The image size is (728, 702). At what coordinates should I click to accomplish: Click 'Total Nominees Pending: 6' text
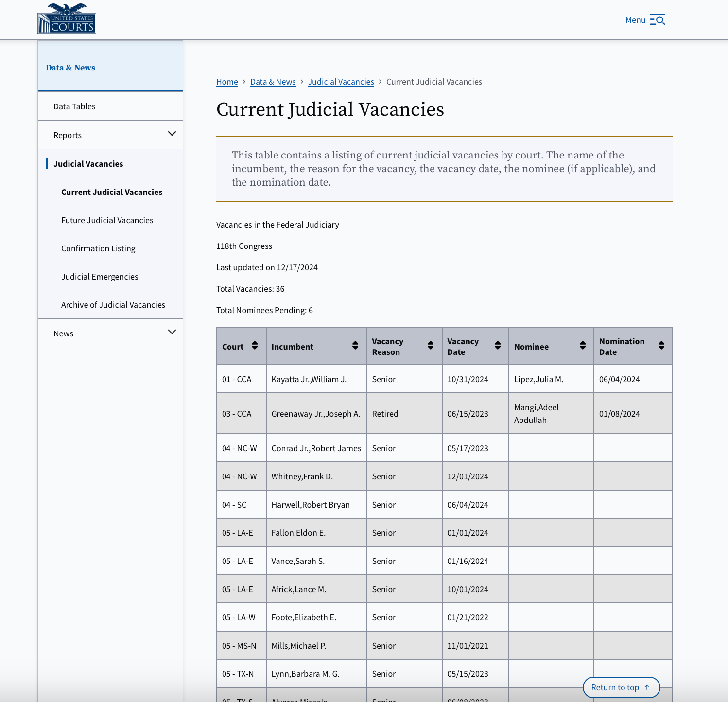264,310
